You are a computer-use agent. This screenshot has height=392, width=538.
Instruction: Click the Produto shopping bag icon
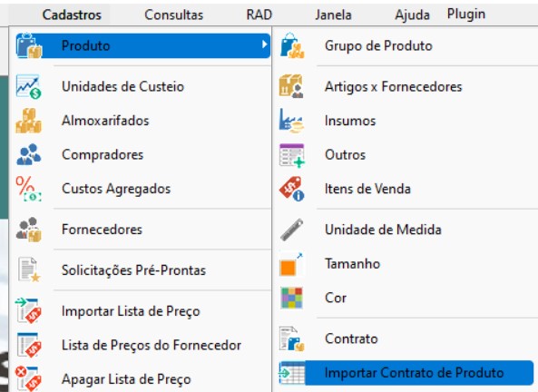pyautogui.click(x=29, y=45)
